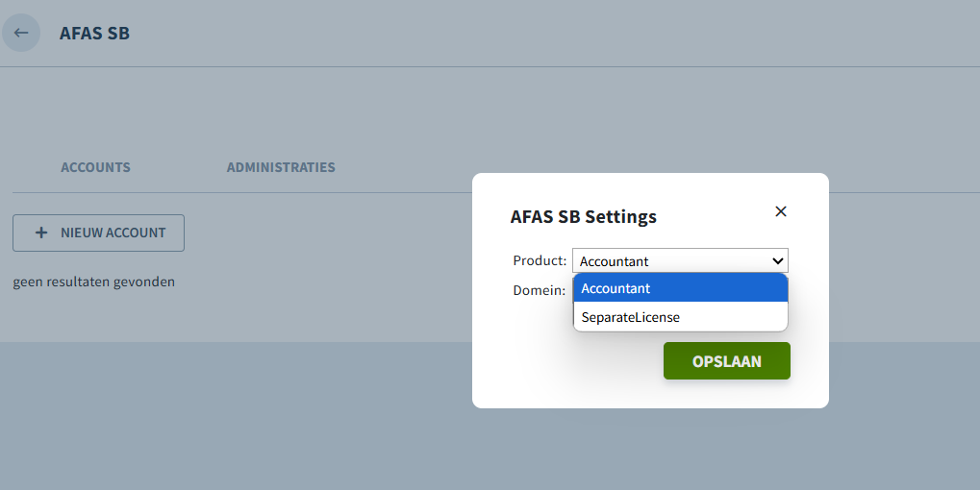The width and height of the screenshot is (980, 490).
Task: Click the NIEUW ACCOUNT text label
Action: coord(113,233)
